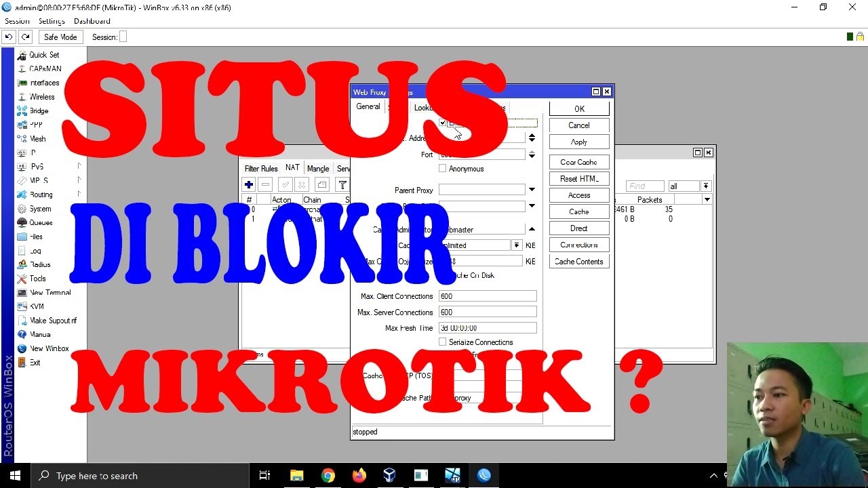The width and height of the screenshot is (868, 488).
Task: Open the 'all' dropdown in Firewall window
Action: [x=706, y=186]
